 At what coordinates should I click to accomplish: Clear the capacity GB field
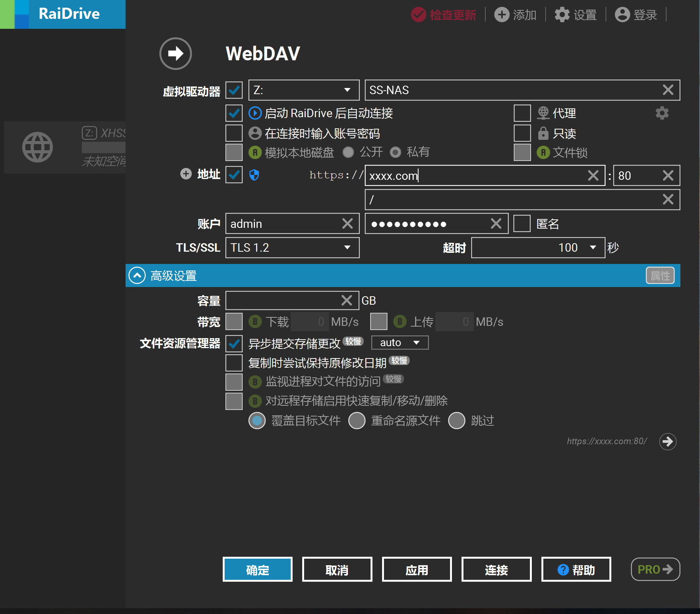(347, 300)
